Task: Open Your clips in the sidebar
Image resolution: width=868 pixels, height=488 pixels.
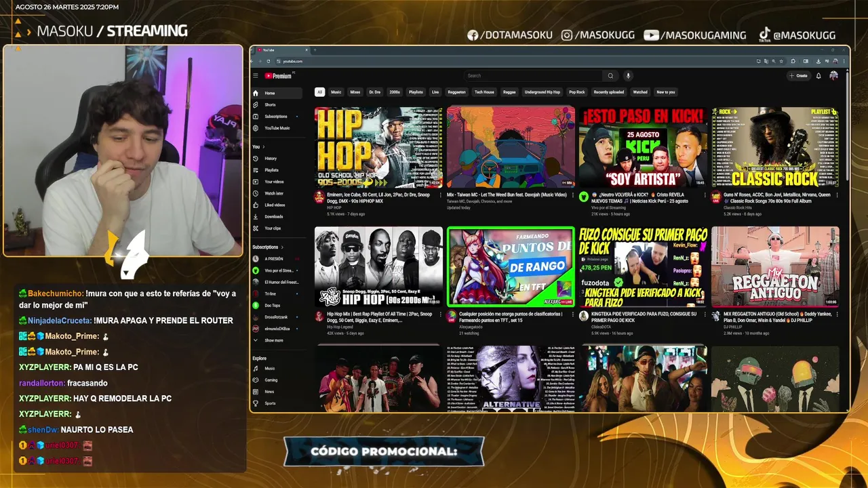Action: [x=277, y=228]
